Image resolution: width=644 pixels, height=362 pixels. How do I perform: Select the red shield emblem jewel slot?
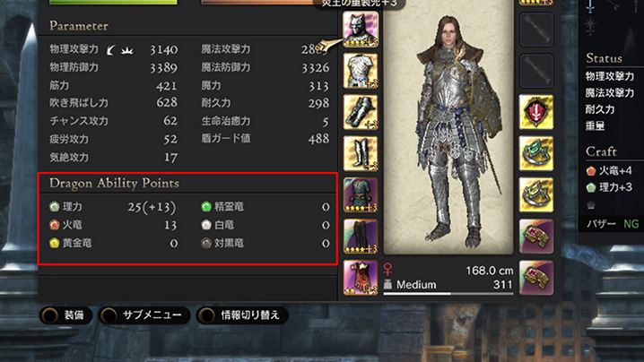click(536, 112)
